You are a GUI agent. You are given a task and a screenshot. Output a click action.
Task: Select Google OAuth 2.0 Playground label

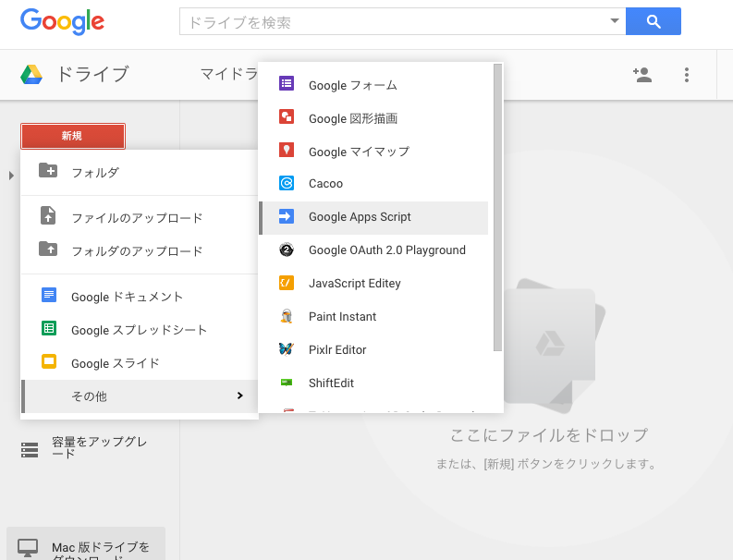(387, 250)
